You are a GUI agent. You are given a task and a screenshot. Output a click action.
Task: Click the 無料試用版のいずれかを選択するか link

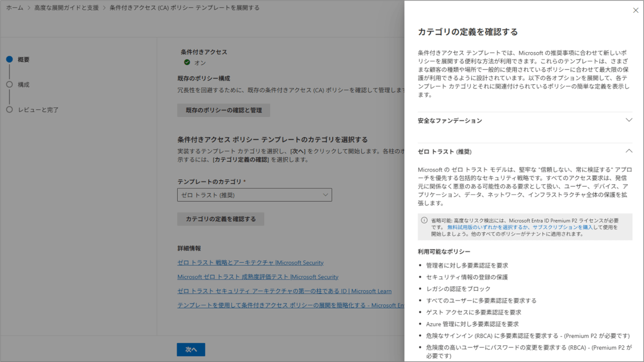click(488, 227)
